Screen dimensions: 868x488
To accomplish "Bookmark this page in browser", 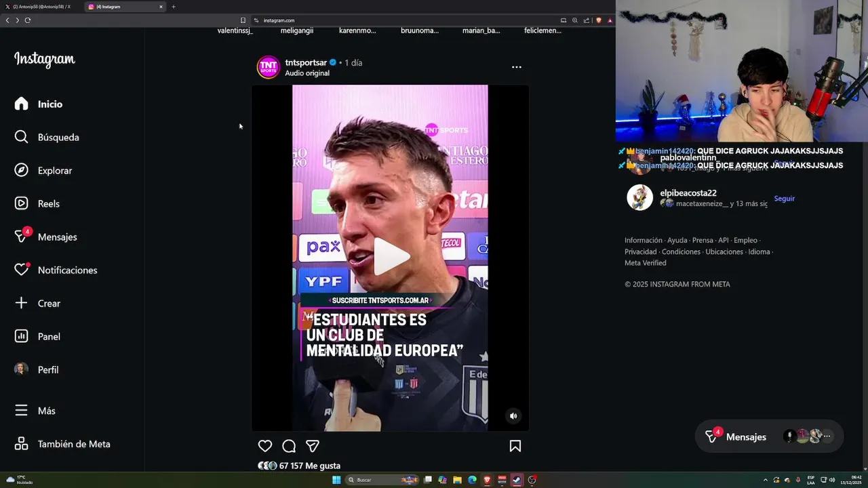I will click(x=243, y=20).
